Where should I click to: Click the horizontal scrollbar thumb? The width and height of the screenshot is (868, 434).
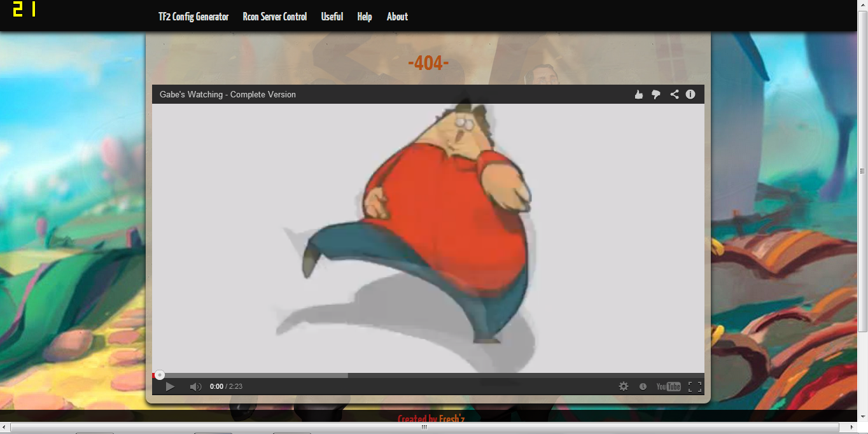point(424,427)
